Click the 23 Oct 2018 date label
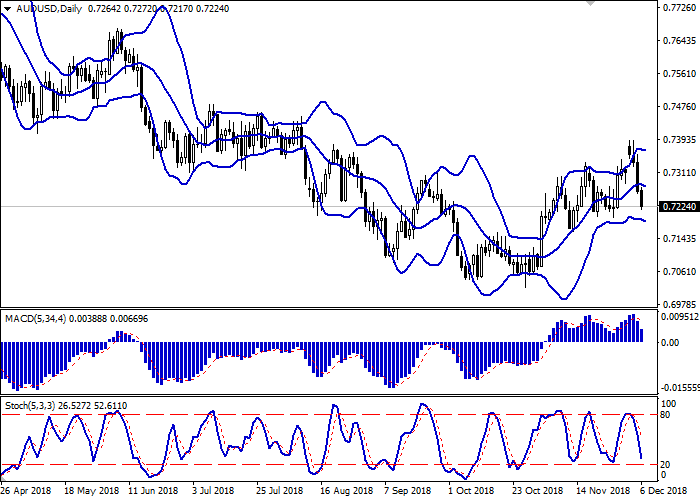The image size is (700, 500). [x=538, y=491]
